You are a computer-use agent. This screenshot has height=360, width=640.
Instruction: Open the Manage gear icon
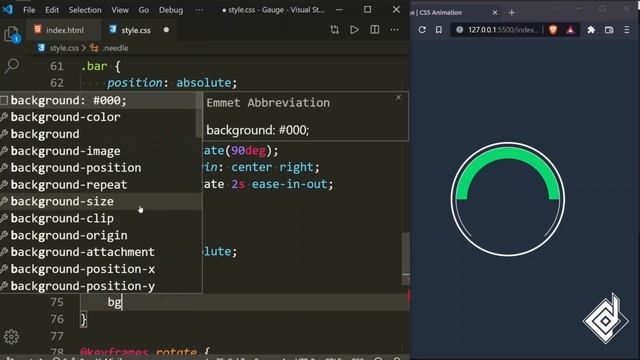pos(11,337)
